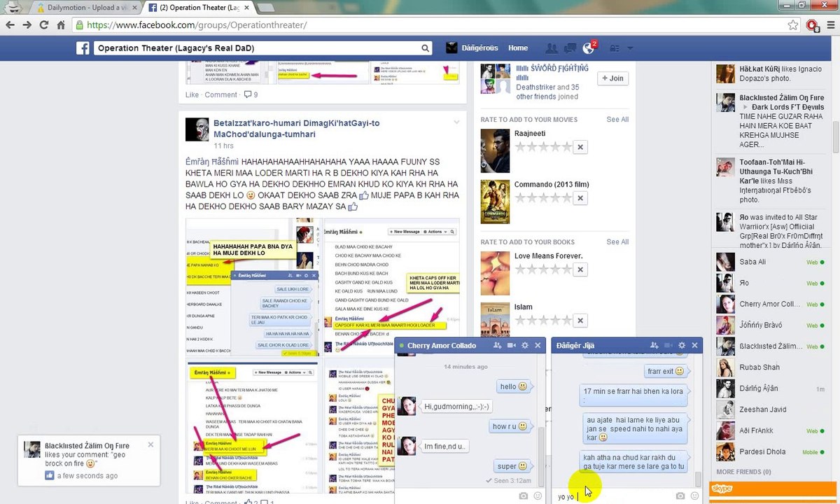Dismiss Commando movie suggestion
Viewport: 840px width, 504px height.
pyautogui.click(x=580, y=198)
